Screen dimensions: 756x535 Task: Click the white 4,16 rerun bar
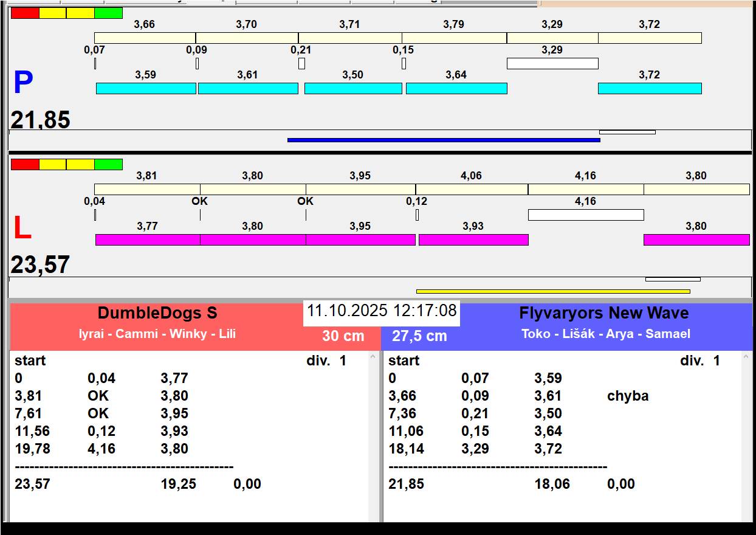point(586,215)
